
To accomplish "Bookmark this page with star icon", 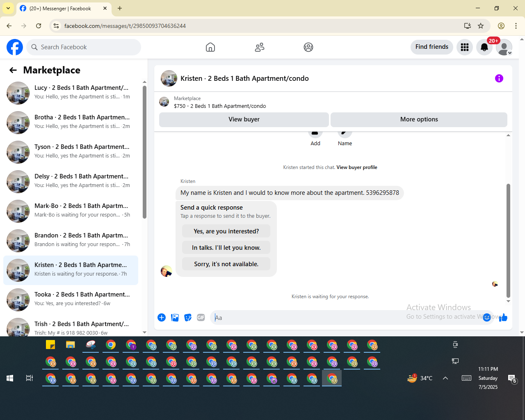I will click(481, 26).
